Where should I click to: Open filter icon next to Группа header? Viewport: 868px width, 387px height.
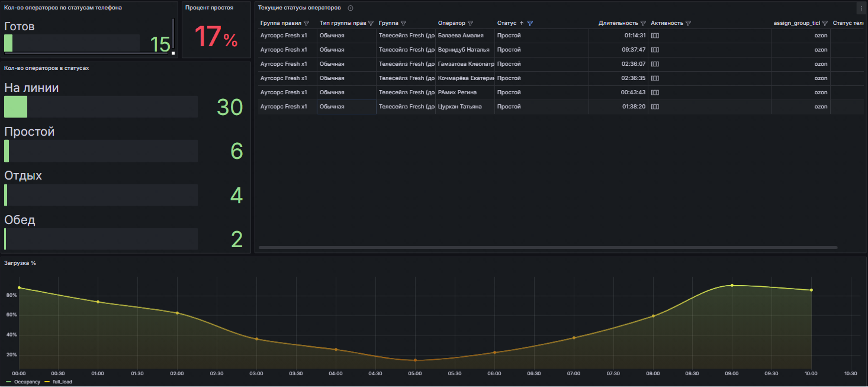pyautogui.click(x=403, y=23)
